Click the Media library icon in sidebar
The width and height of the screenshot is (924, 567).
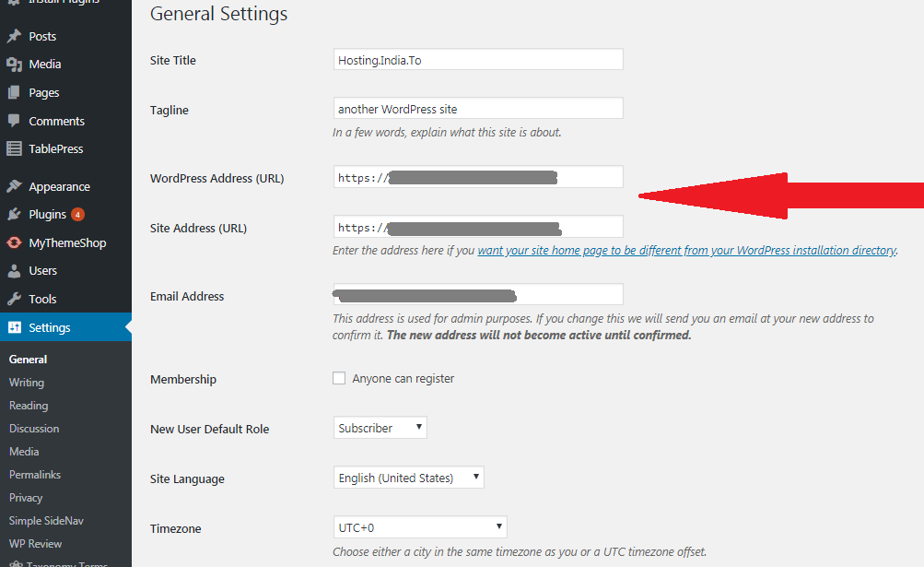14,64
